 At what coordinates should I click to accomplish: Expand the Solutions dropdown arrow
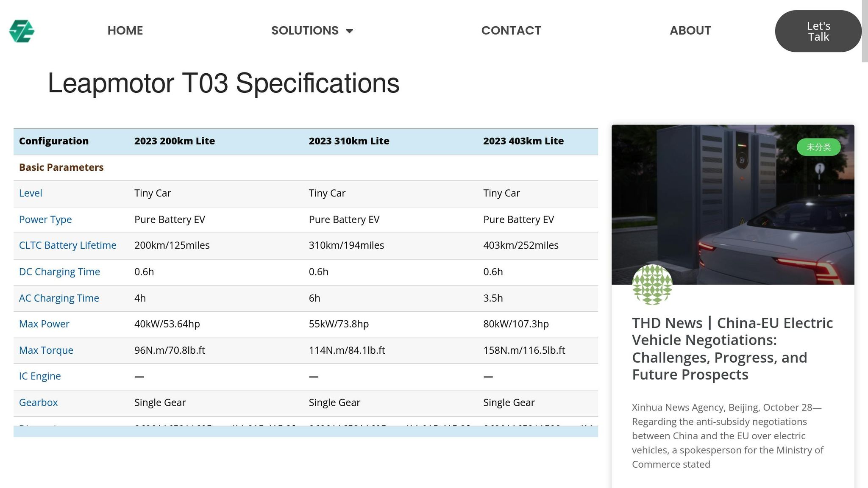pyautogui.click(x=350, y=31)
